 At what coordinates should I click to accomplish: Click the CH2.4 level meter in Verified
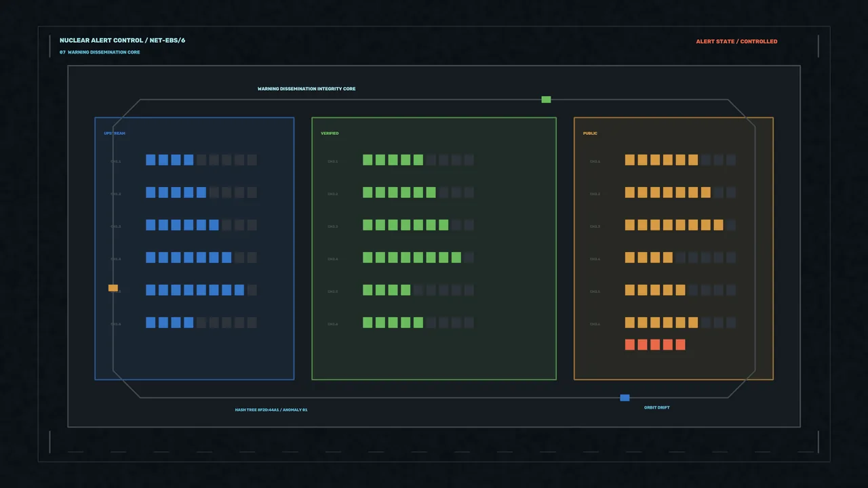[x=418, y=258]
